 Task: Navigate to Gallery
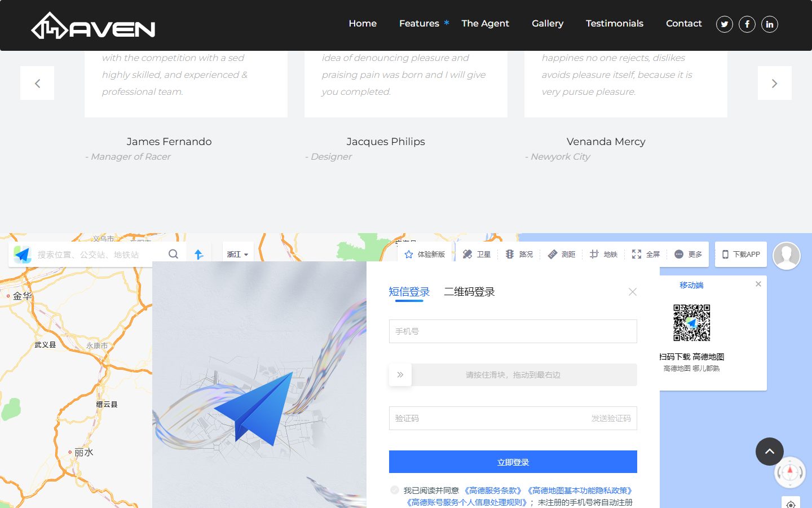click(548, 23)
